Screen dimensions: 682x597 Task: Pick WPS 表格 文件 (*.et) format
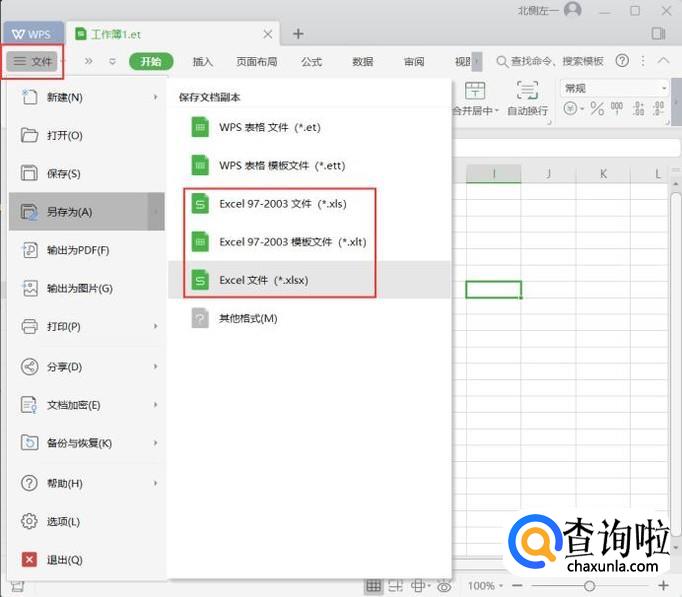(269, 127)
